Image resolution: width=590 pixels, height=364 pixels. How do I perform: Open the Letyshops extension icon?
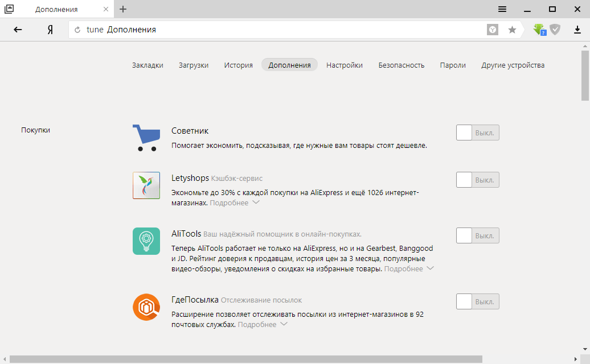pos(146,185)
